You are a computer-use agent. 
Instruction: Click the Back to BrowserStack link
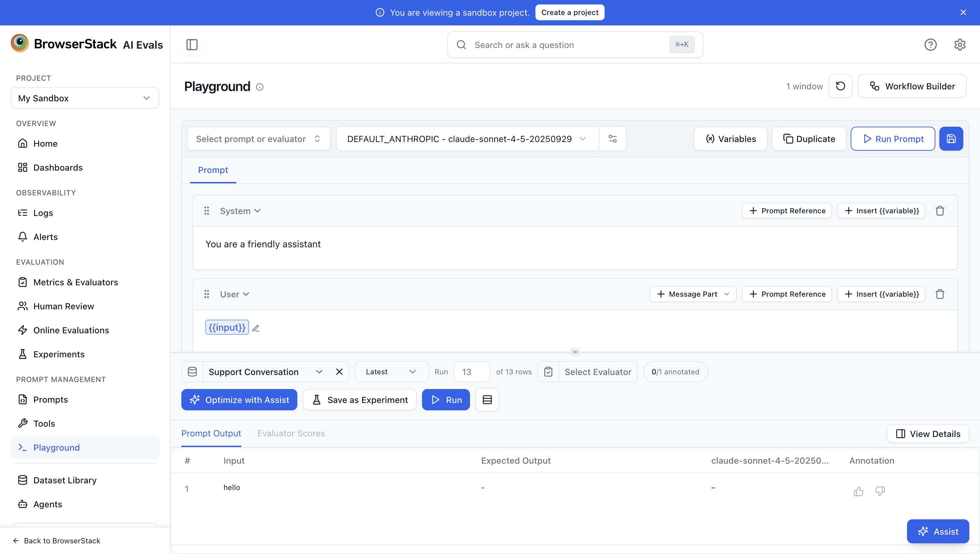coord(56,541)
